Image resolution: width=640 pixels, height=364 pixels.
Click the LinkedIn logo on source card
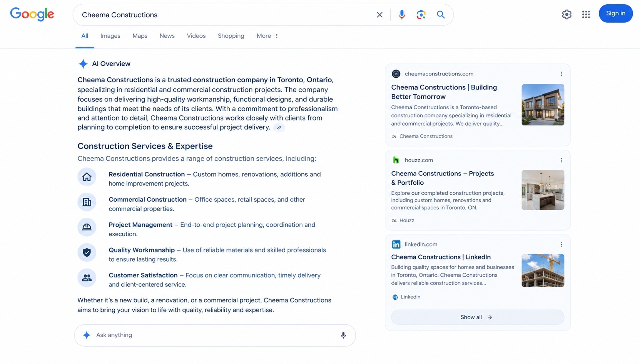click(x=396, y=244)
